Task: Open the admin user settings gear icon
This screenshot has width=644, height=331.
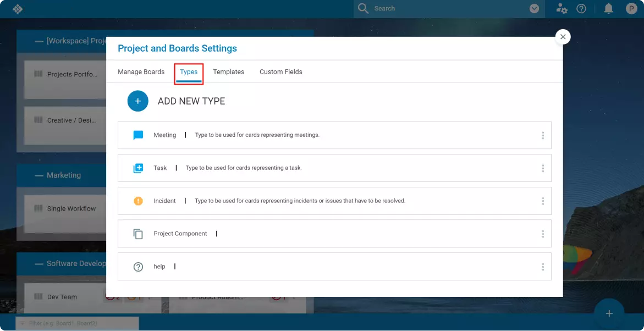Action: 562,9
